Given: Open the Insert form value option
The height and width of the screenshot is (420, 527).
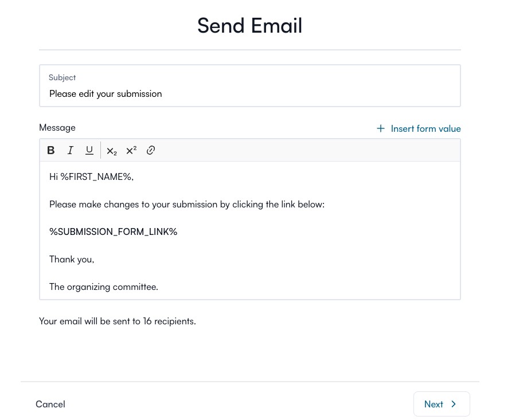Looking at the screenshot, I should [x=425, y=128].
